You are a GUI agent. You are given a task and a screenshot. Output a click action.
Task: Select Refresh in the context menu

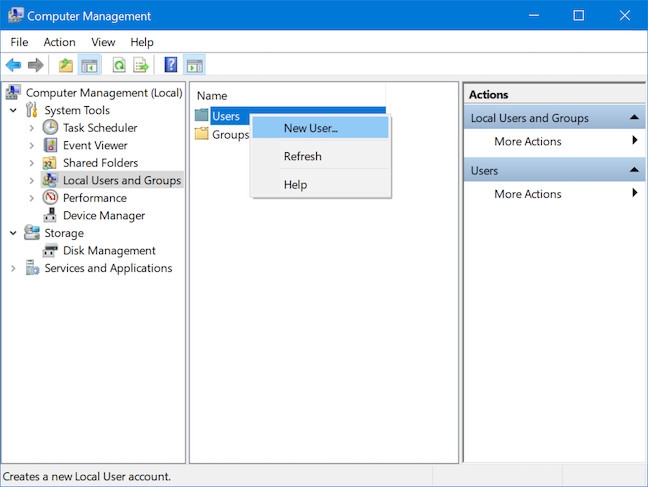click(x=302, y=156)
